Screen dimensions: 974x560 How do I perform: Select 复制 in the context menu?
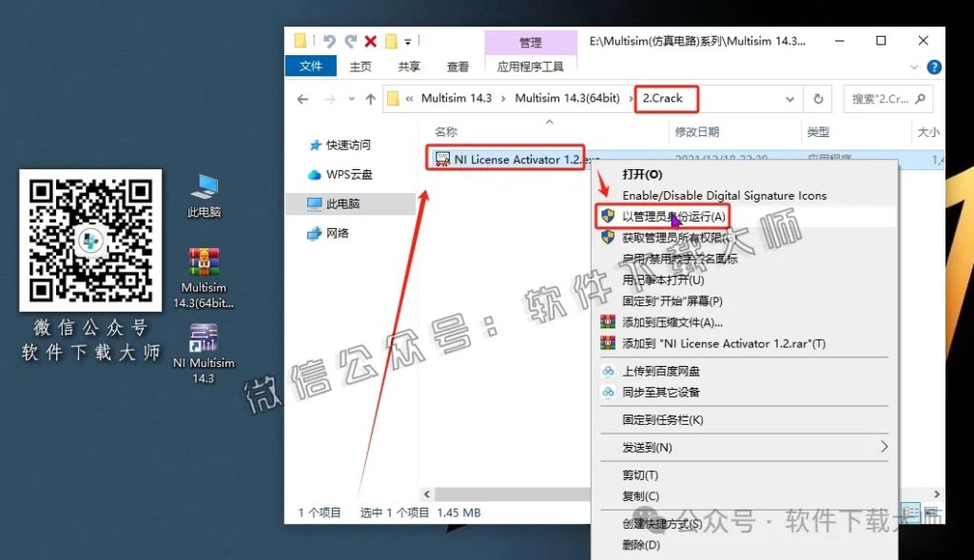click(x=639, y=494)
